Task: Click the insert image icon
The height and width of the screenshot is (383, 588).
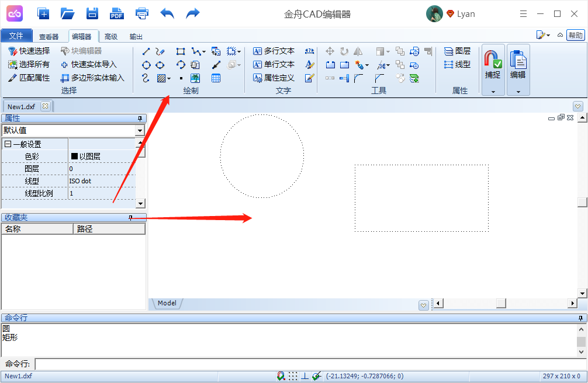Action: click(195, 78)
